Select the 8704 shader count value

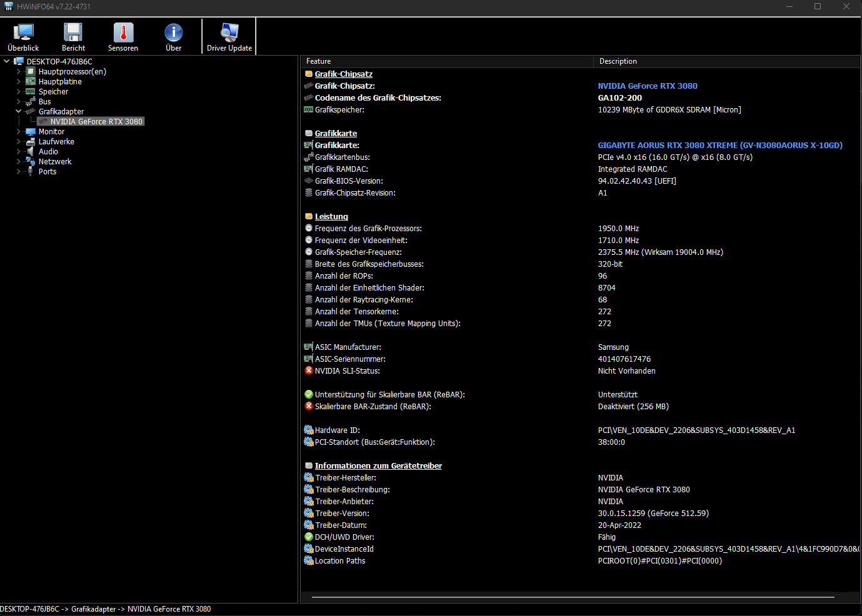click(x=606, y=288)
